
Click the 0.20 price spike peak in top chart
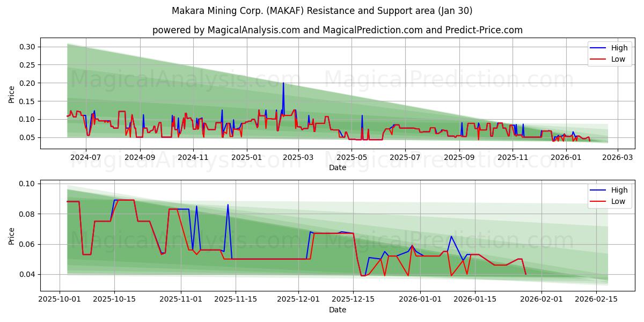(283, 83)
